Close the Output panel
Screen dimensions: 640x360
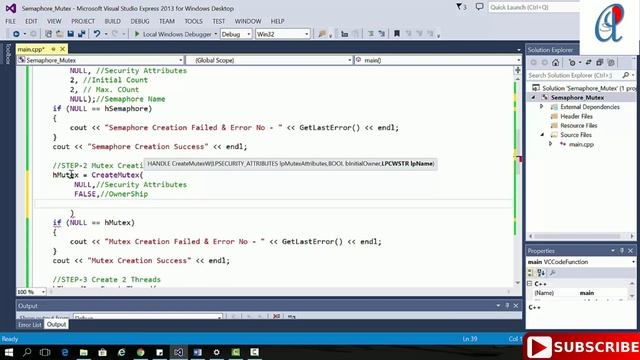click(516, 306)
